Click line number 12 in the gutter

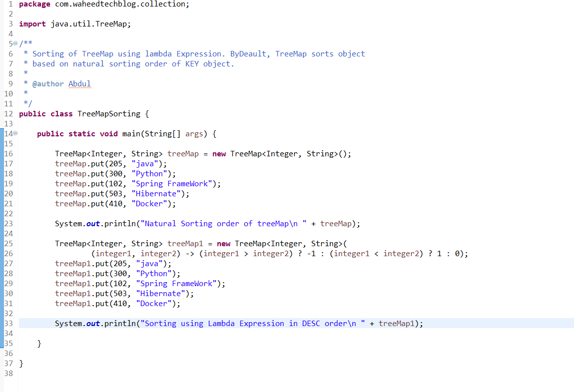(x=8, y=113)
